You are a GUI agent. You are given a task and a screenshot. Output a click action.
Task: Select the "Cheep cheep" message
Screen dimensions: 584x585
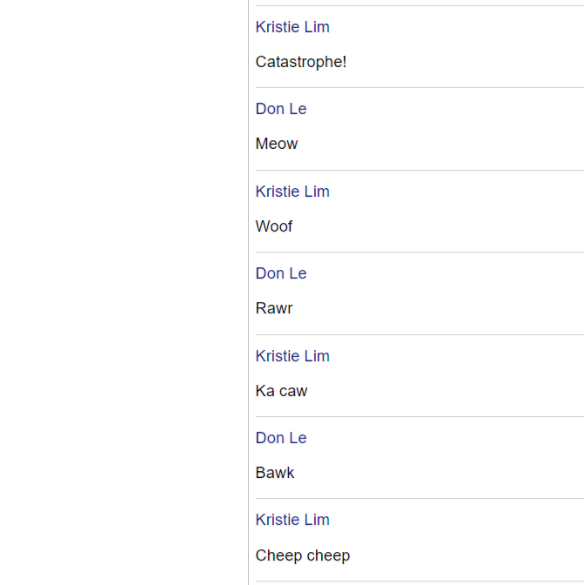point(303,556)
